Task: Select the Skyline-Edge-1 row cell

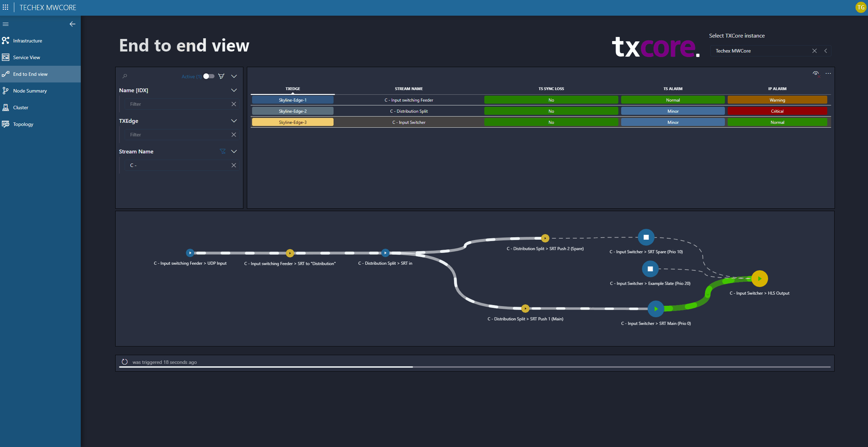Action: coord(292,100)
